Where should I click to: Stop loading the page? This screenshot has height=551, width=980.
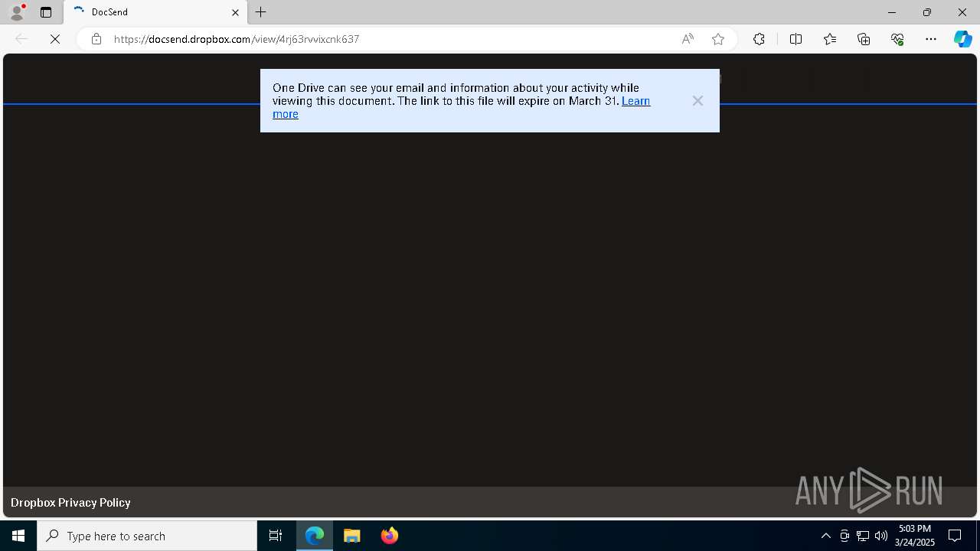[x=55, y=39]
